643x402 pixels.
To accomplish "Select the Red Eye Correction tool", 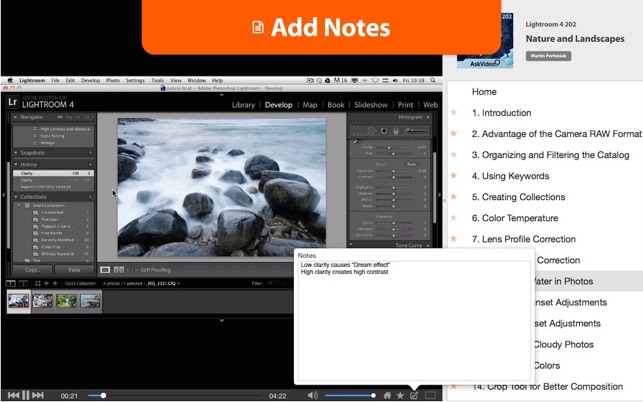I will click(384, 131).
